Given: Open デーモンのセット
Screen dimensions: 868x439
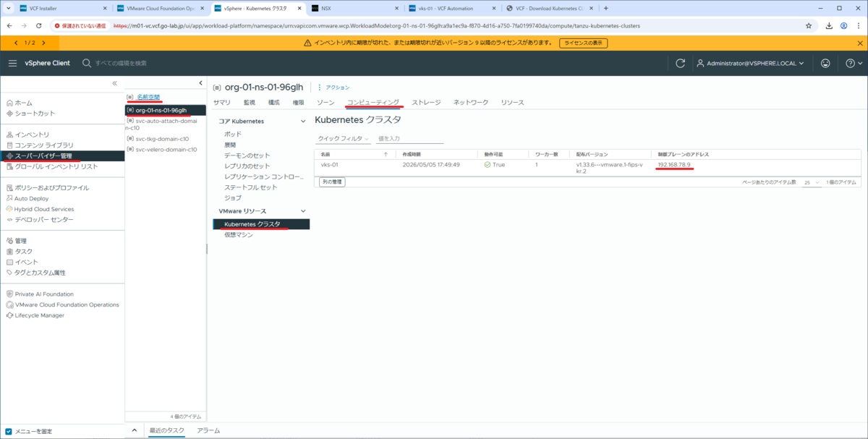Looking at the screenshot, I should pyautogui.click(x=247, y=155).
